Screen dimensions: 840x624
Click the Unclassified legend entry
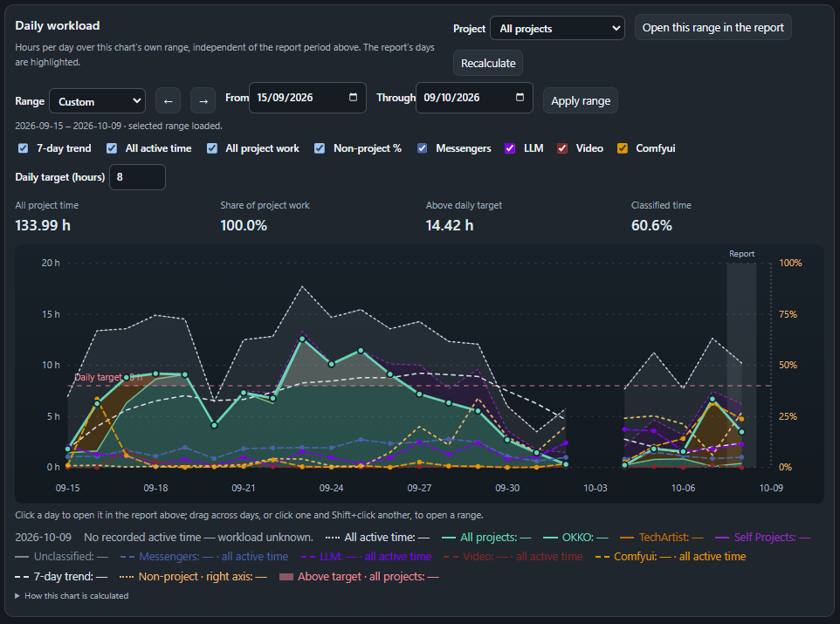coord(62,557)
